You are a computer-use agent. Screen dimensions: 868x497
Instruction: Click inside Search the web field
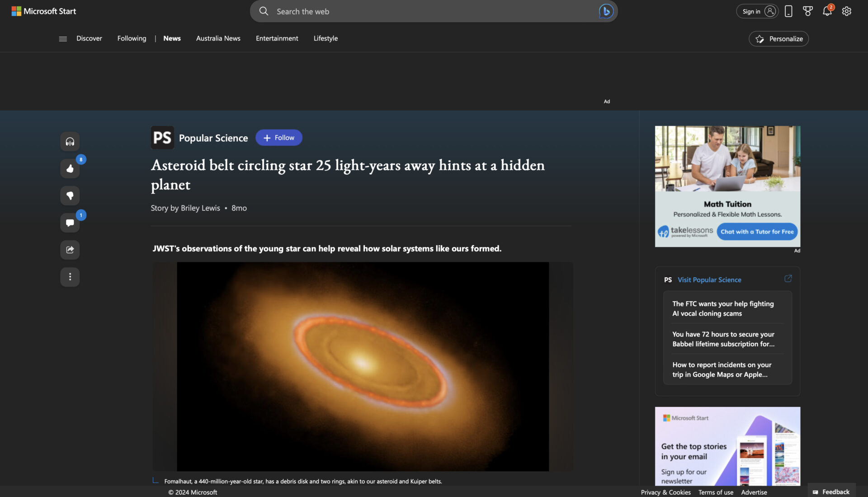[x=434, y=11]
